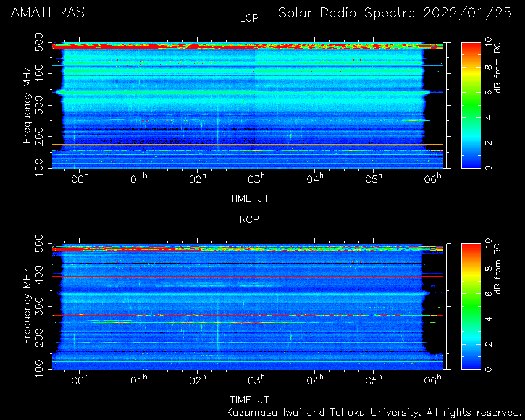Click the Frequency MHz axis label of RCP
This screenshot has width=525, height=420.
[x=27, y=306]
